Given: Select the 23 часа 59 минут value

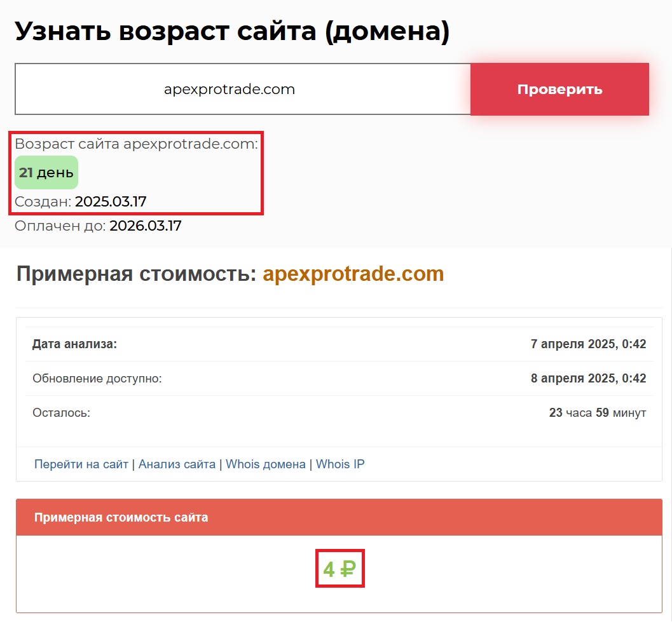Looking at the screenshot, I should (597, 413).
